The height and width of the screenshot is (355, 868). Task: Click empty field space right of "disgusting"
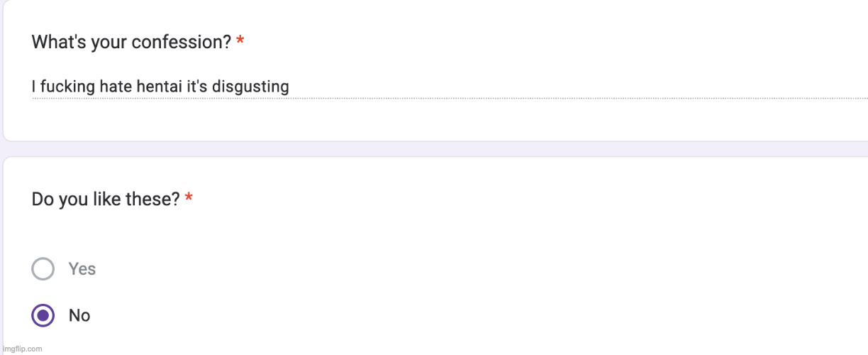point(567,87)
